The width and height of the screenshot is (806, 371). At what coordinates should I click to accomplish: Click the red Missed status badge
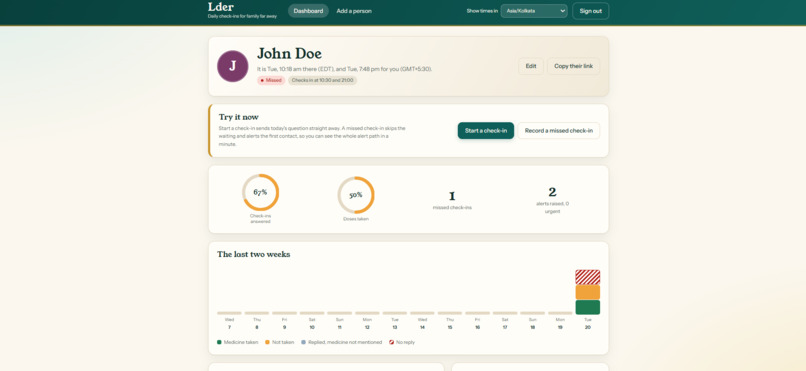[x=271, y=80]
